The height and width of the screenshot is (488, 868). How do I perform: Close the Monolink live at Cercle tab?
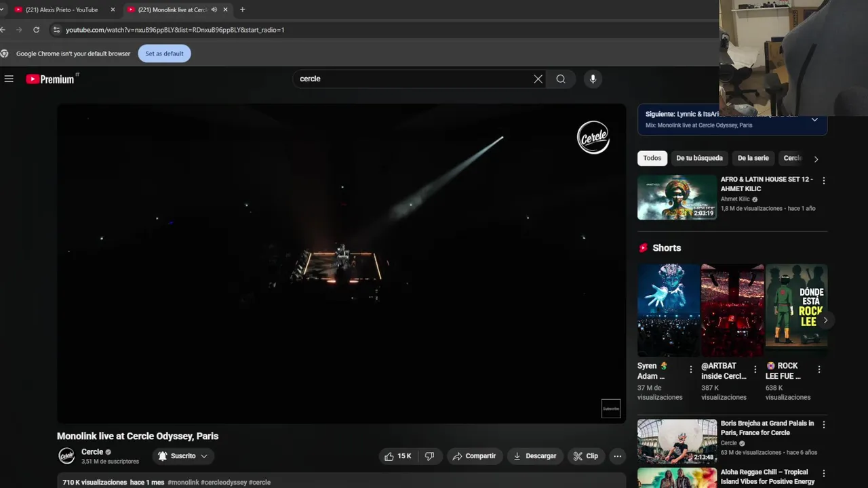[226, 9]
